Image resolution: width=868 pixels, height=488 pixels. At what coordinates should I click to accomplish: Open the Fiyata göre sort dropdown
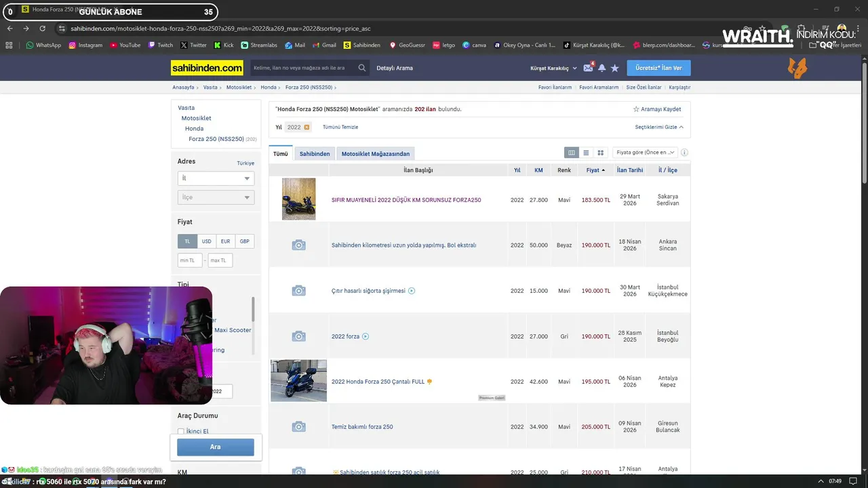click(x=645, y=152)
